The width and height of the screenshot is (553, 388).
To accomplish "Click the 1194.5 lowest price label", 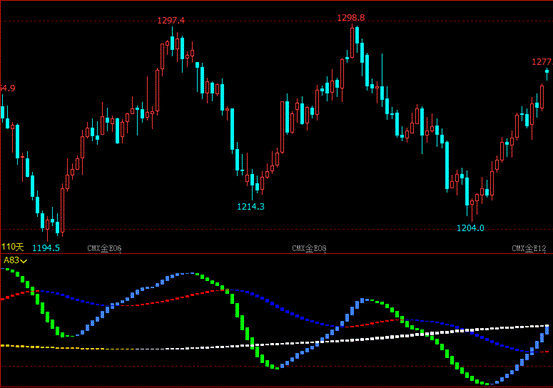I will click(x=46, y=248).
